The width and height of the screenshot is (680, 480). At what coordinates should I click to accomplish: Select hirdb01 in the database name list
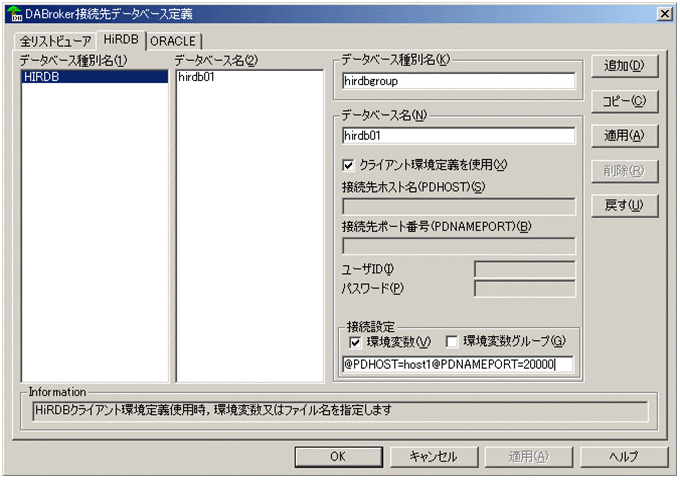coord(196,77)
